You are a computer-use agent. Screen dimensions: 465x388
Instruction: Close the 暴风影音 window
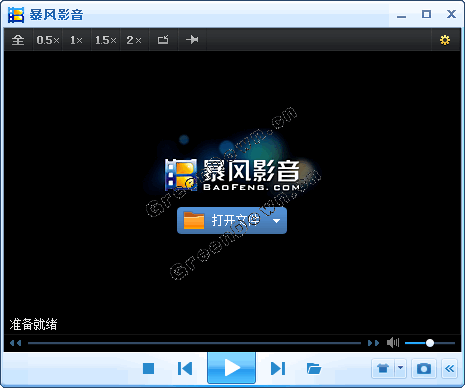(x=451, y=14)
